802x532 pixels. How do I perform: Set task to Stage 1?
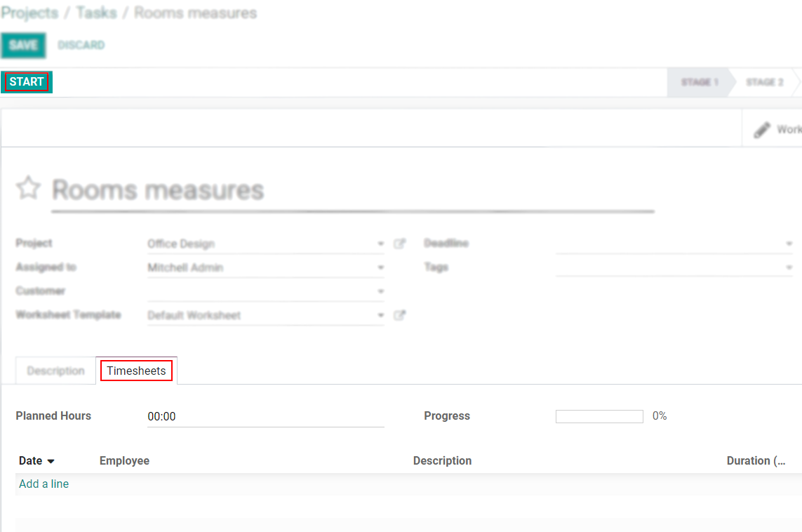[x=700, y=82]
